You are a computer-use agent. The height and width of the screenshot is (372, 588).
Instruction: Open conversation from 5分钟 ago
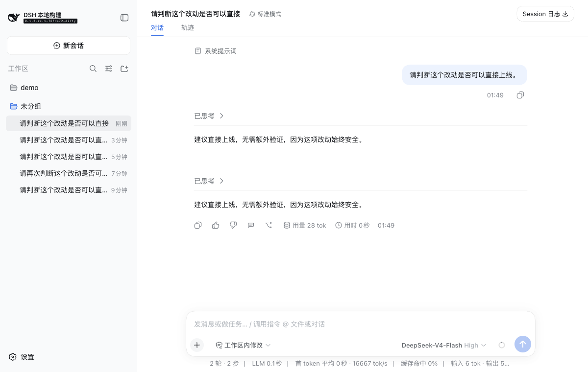[x=69, y=157]
